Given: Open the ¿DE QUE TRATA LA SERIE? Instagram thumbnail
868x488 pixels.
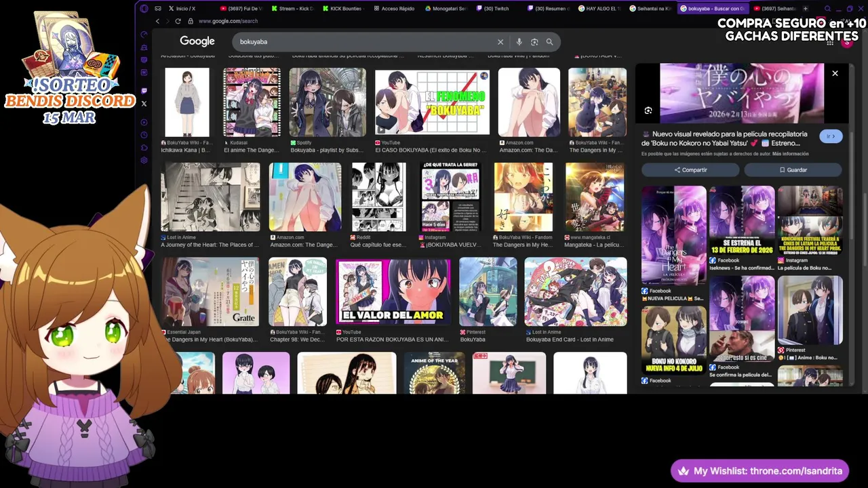Looking at the screenshot, I should (450, 197).
